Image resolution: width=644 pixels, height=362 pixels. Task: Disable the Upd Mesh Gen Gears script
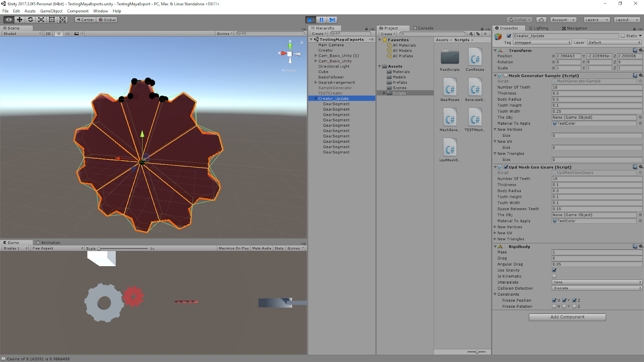506,167
